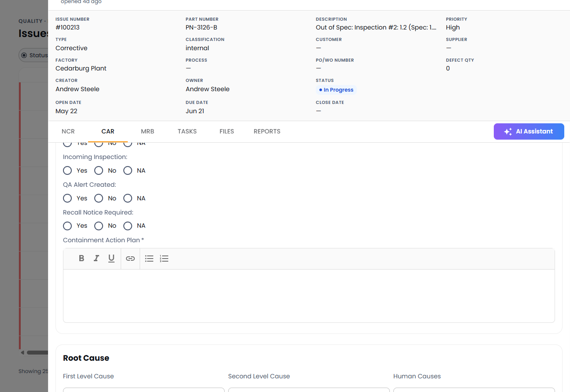The height and width of the screenshot is (392, 570).
Task: Click the Defect Qty value 0
Action: [x=448, y=68]
